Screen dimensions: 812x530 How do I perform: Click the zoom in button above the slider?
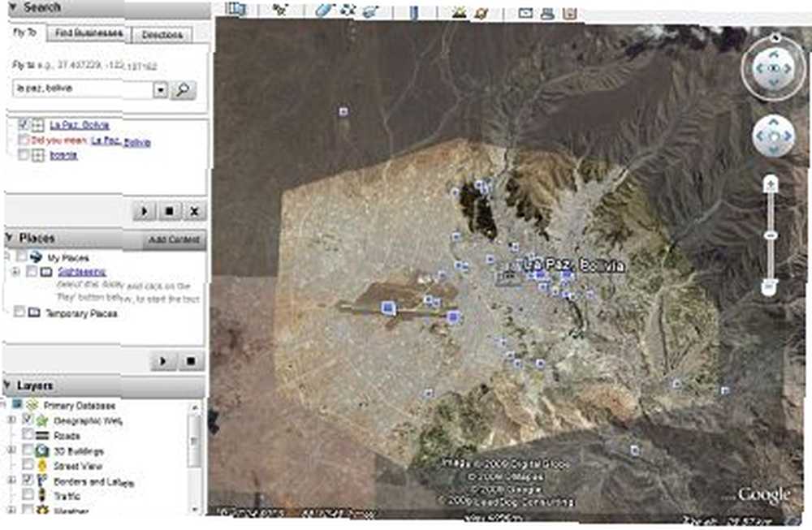tap(771, 184)
